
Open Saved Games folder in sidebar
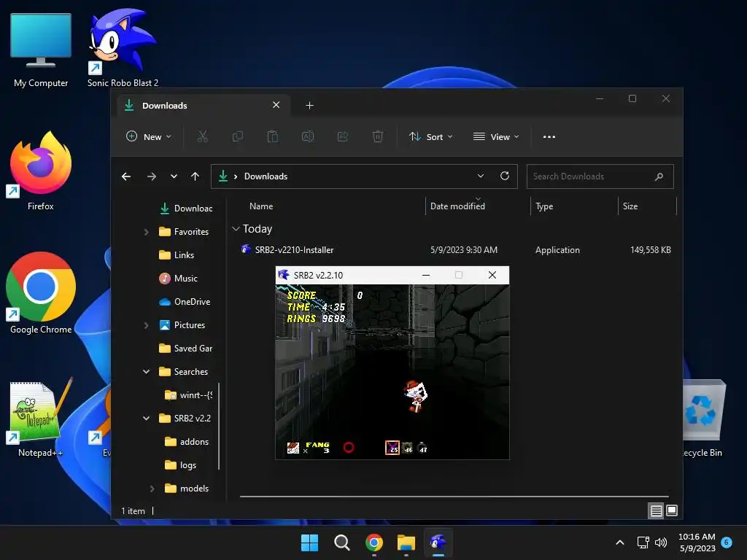pos(186,349)
